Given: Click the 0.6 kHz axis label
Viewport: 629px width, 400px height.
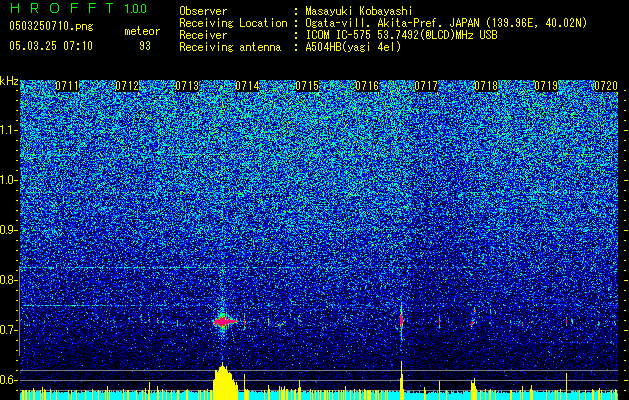Looking at the screenshot, I should [x=9, y=380].
